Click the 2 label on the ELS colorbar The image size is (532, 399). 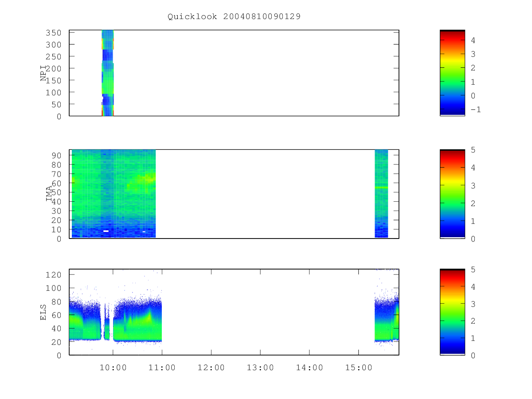click(x=473, y=321)
